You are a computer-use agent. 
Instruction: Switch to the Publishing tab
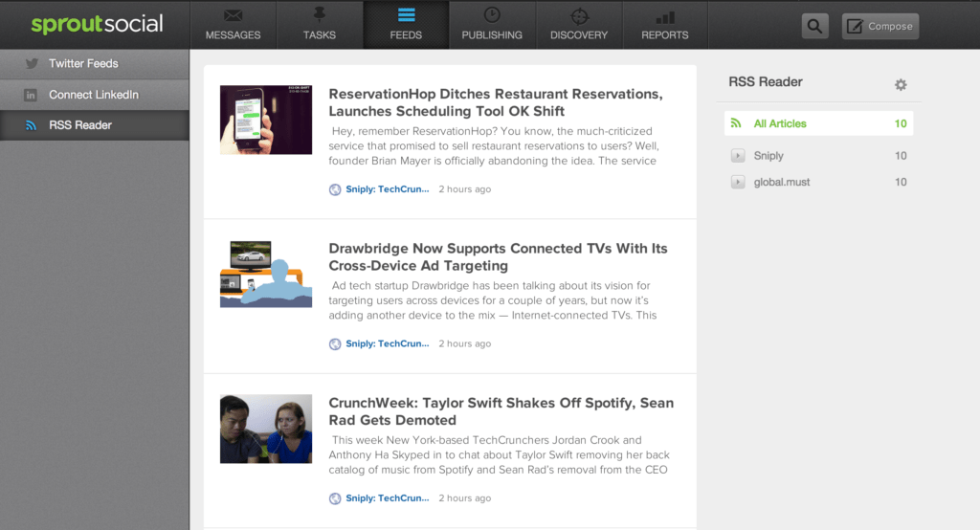pos(492,25)
